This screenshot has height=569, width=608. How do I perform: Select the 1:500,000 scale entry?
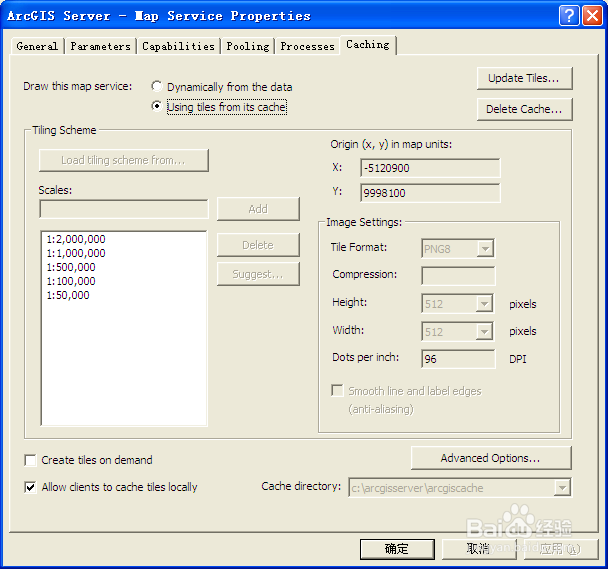click(x=71, y=267)
